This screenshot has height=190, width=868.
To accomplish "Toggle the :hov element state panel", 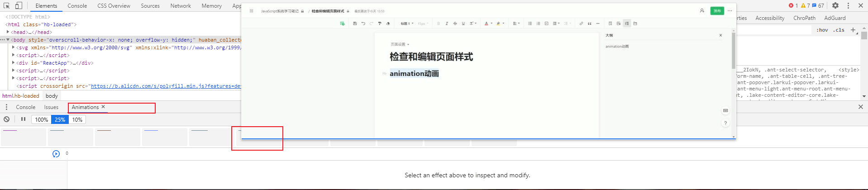I will [x=822, y=30].
